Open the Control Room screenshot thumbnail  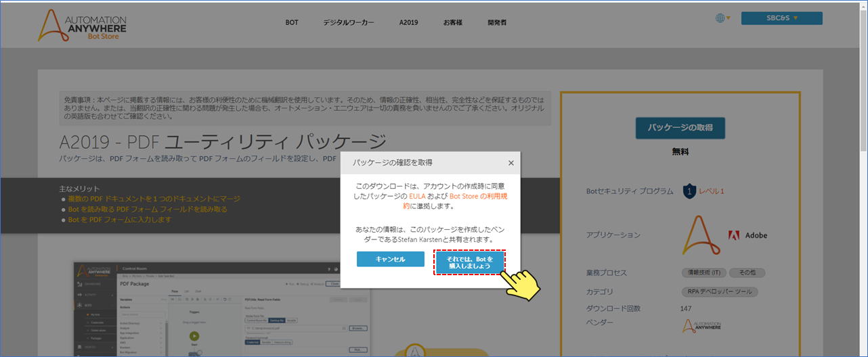pyautogui.click(x=221, y=309)
